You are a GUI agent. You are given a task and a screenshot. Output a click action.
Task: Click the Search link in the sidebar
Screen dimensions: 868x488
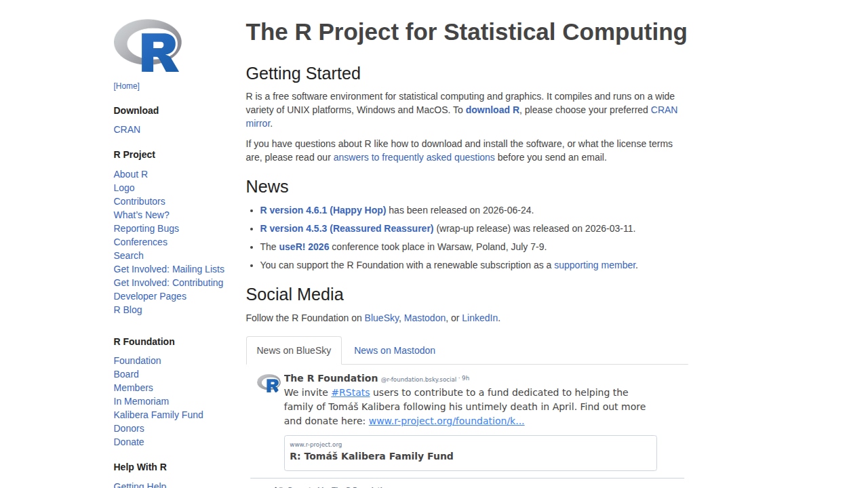(129, 256)
